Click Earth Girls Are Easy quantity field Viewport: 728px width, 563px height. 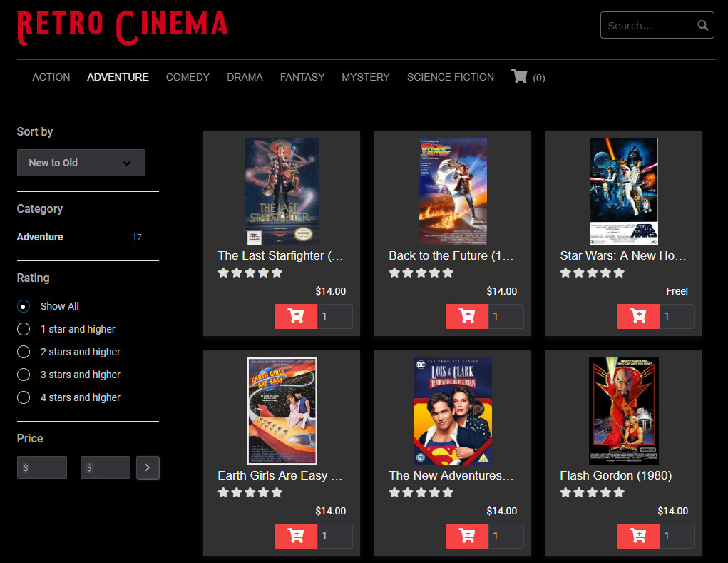pos(334,536)
